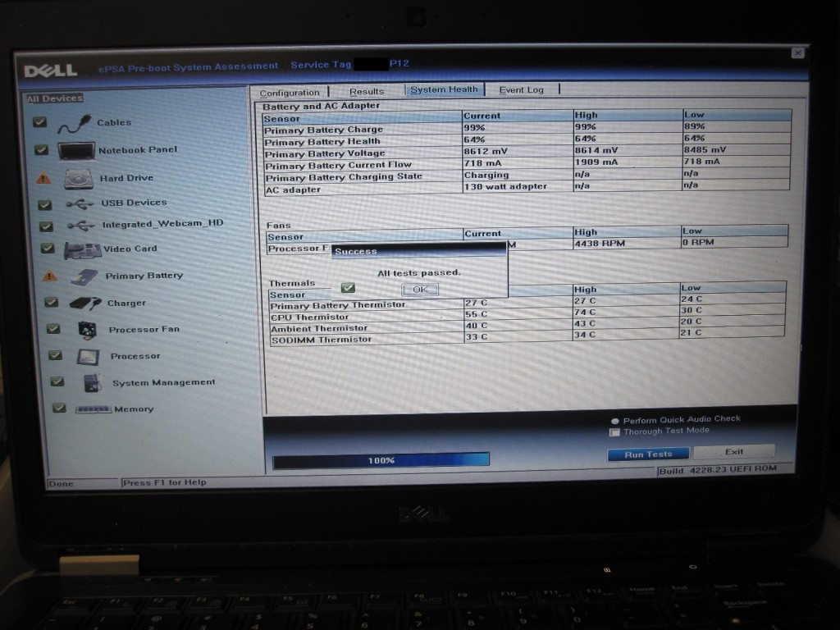Click the Primary Battery Voltage sensor row
This screenshot has height=630, width=840.
tap(527, 152)
